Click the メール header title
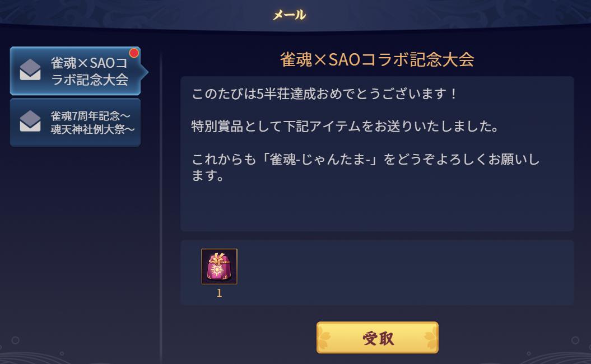Screen dimensions: 591x364 click(290, 15)
